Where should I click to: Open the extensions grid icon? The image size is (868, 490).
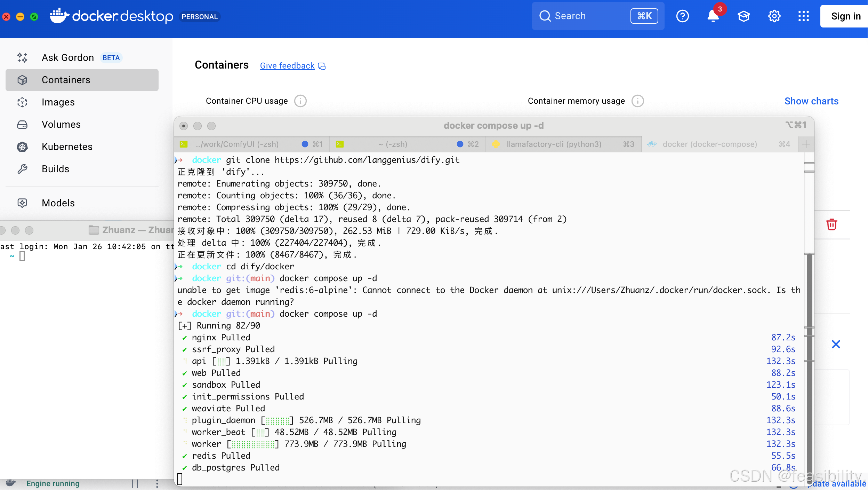pos(803,16)
